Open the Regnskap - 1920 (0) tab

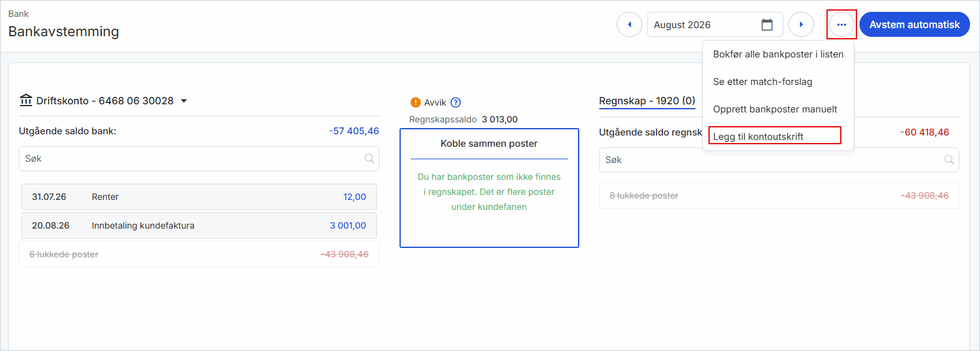[x=647, y=101]
